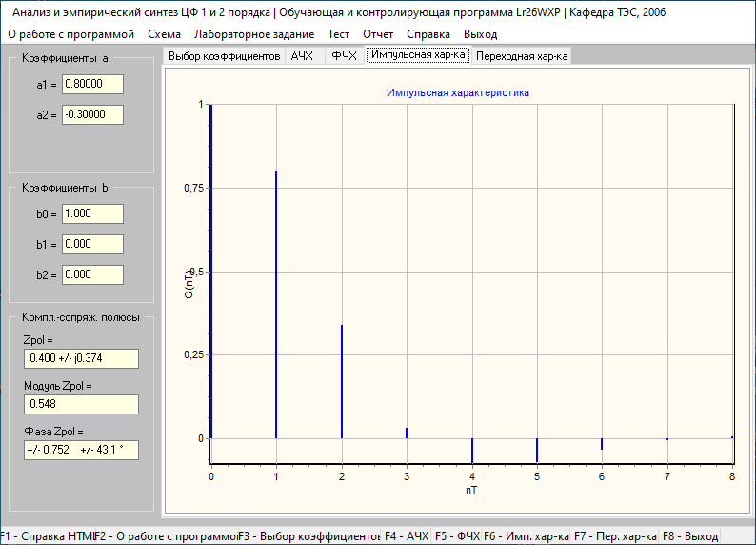Click the a2 coefficient input field
The height and width of the screenshot is (545, 756).
coord(92,114)
